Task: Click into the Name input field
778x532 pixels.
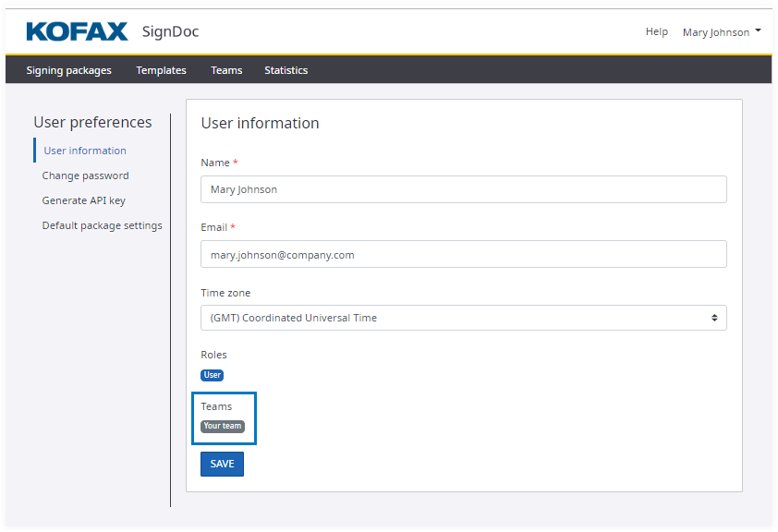Action: coord(463,189)
